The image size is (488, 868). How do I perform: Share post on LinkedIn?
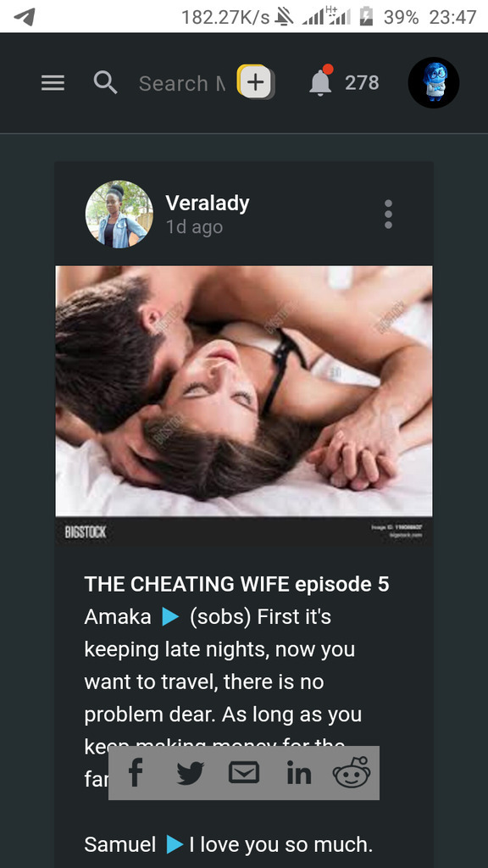pyautogui.click(x=299, y=773)
